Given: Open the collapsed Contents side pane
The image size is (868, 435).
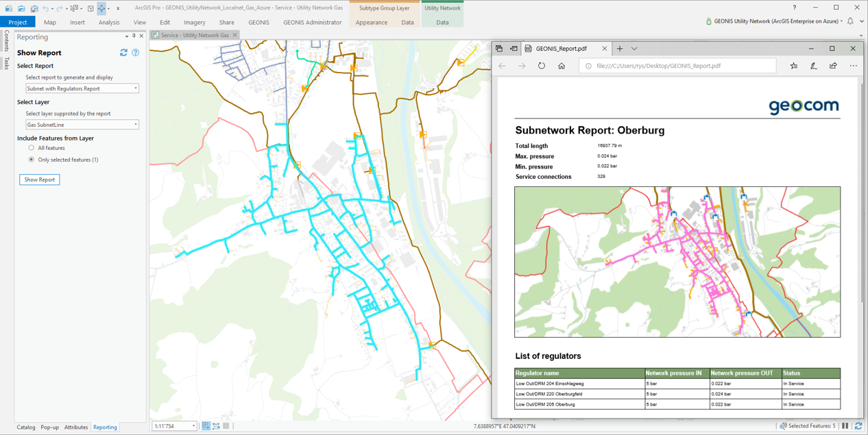Looking at the screenshot, I should click(7, 41).
